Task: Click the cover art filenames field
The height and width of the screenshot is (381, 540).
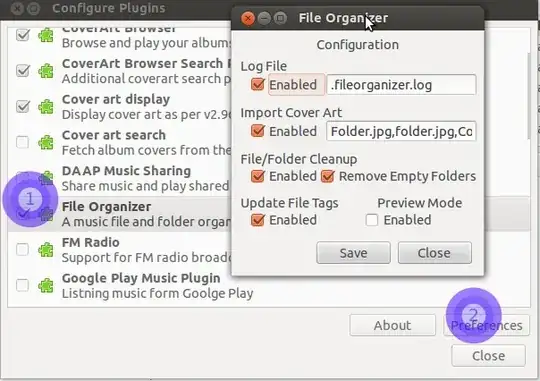Action: 401,131
